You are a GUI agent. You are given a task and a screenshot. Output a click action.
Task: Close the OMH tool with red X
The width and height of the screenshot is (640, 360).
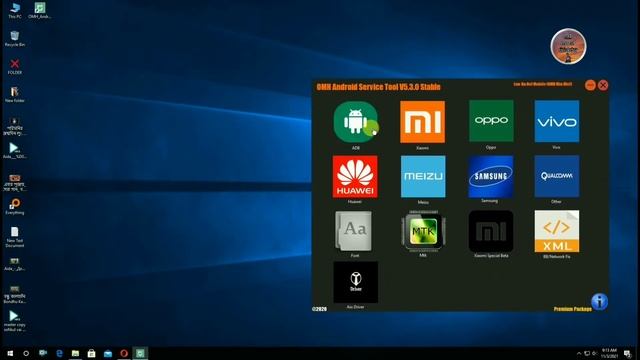(x=603, y=85)
